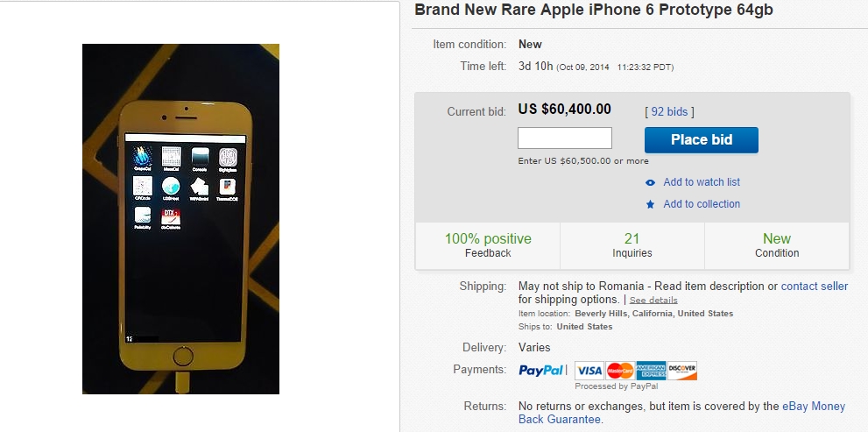Screen dimensions: 868x432
Task: Click the PayPal logo in Payments
Action: click(x=540, y=370)
